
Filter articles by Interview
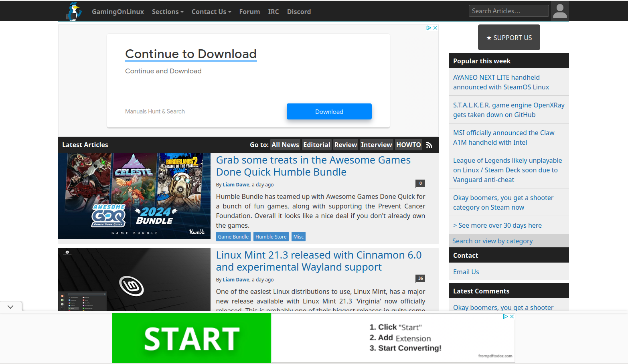coord(376,145)
